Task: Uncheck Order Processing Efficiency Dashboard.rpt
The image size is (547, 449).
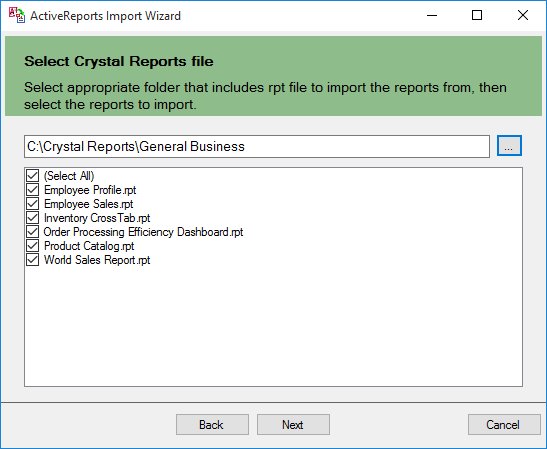Action: (32, 232)
